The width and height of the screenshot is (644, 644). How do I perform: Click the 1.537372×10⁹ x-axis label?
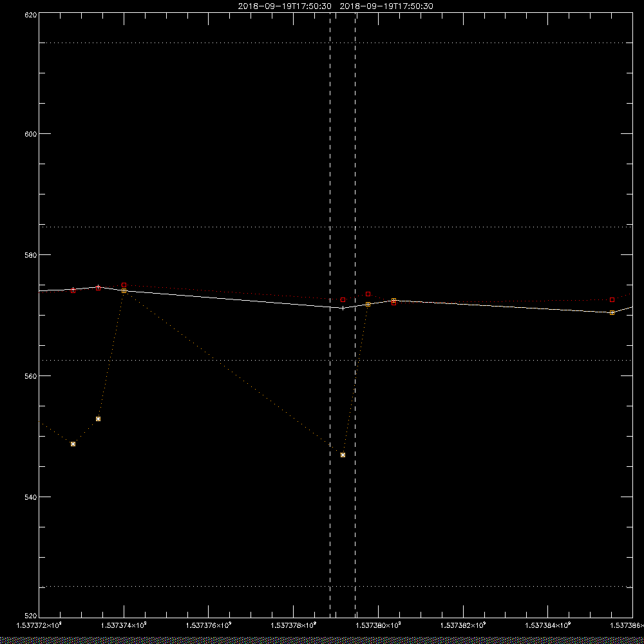coord(39,625)
